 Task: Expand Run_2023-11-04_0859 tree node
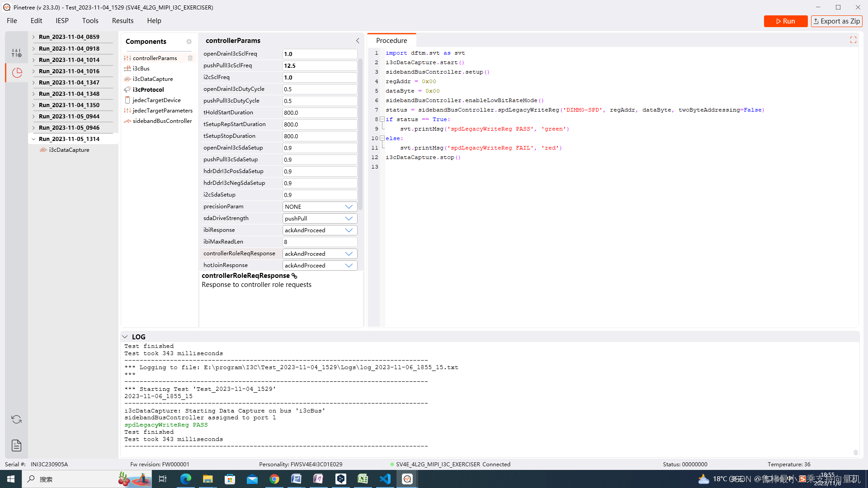click(33, 37)
